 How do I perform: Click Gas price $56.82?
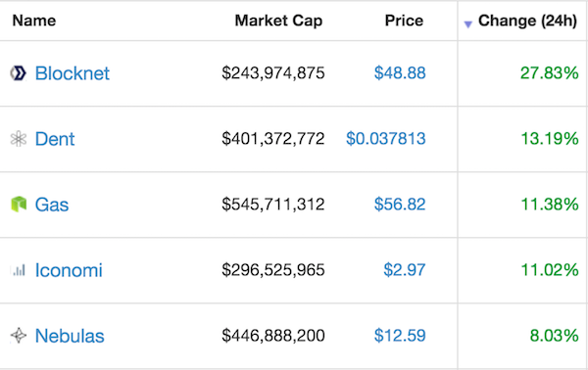400,205
